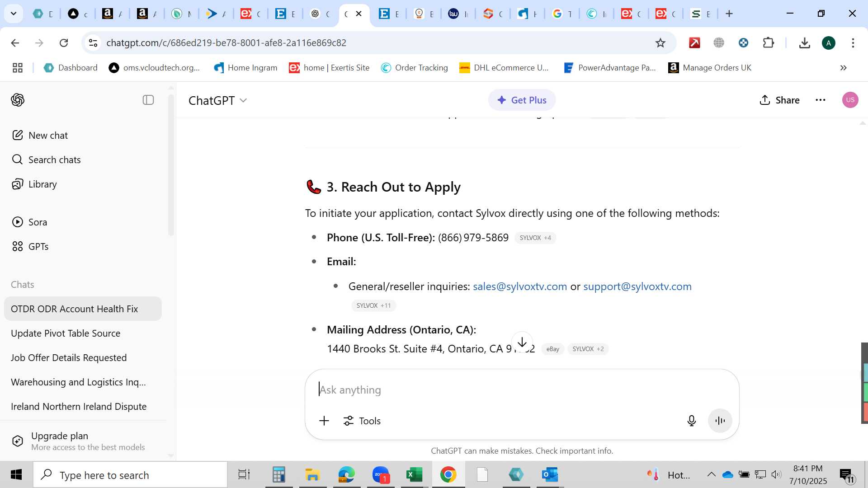
Task: Open the SYLVOX +4 source citation
Action: 535,238
